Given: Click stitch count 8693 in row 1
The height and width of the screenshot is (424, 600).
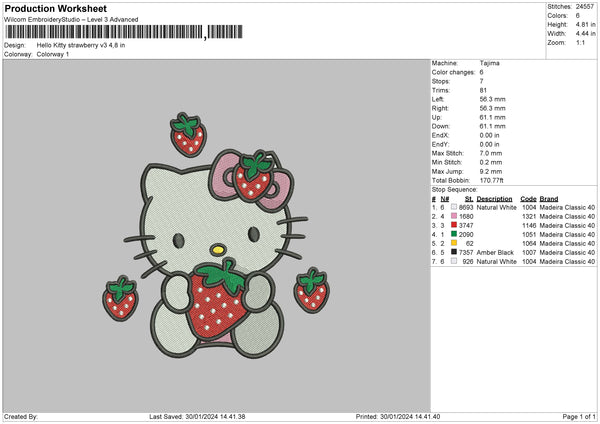Looking at the screenshot, I should (466, 207).
